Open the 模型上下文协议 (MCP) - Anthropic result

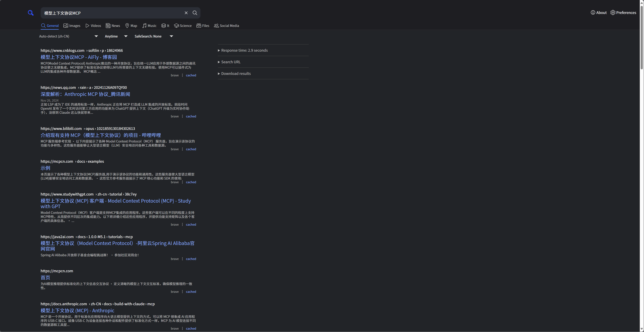pos(78,310)
